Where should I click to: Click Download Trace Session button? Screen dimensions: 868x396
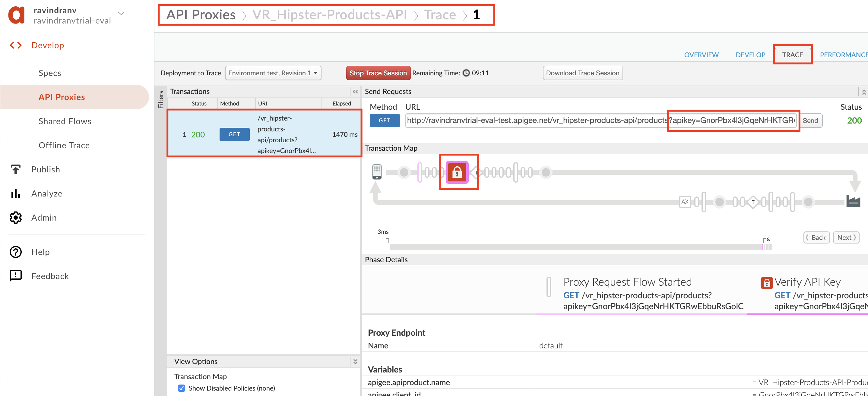click(x=583, y=73)
